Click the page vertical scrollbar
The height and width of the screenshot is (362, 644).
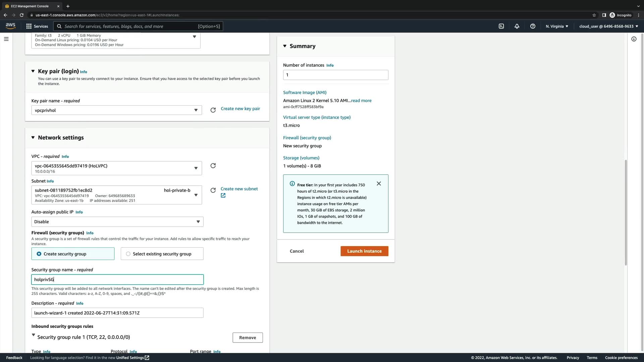tap(626, 213)
